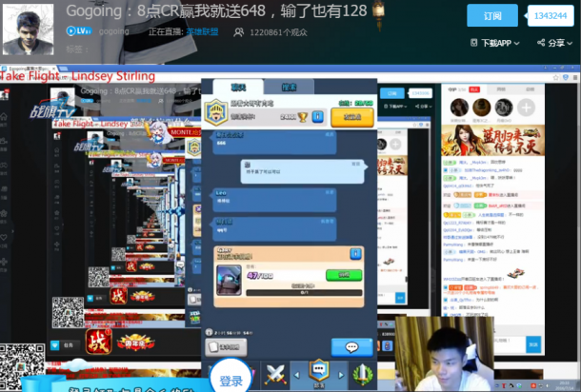Click the home icon in left sidebar
Image resolution: width=581 pixels, height=392 pixels.
tap(4, 117)
